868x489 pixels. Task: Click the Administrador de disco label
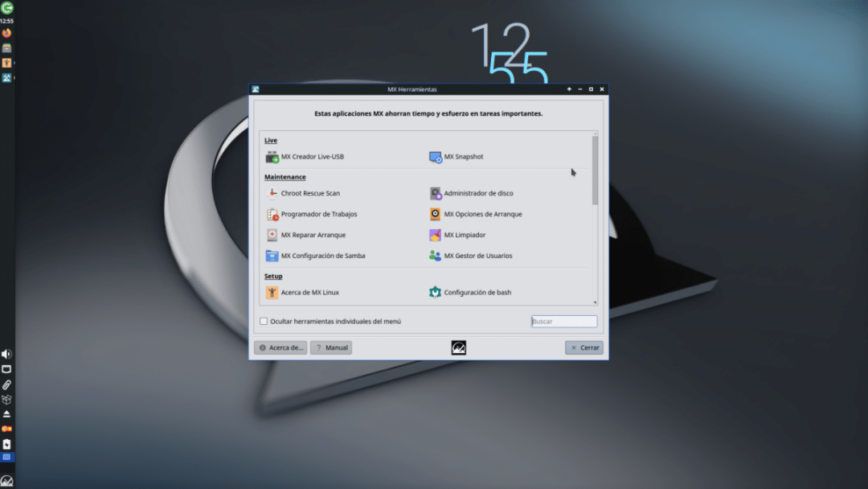pyautogui.click(x=478, y=193)
